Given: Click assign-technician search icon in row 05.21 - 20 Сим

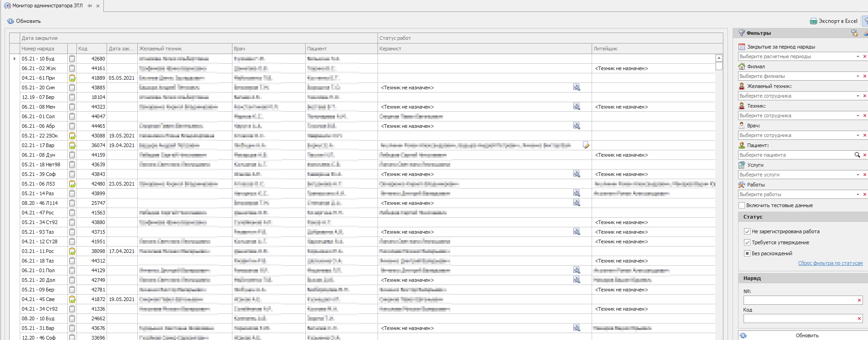Looking at the screenshot, I should 577,87.
